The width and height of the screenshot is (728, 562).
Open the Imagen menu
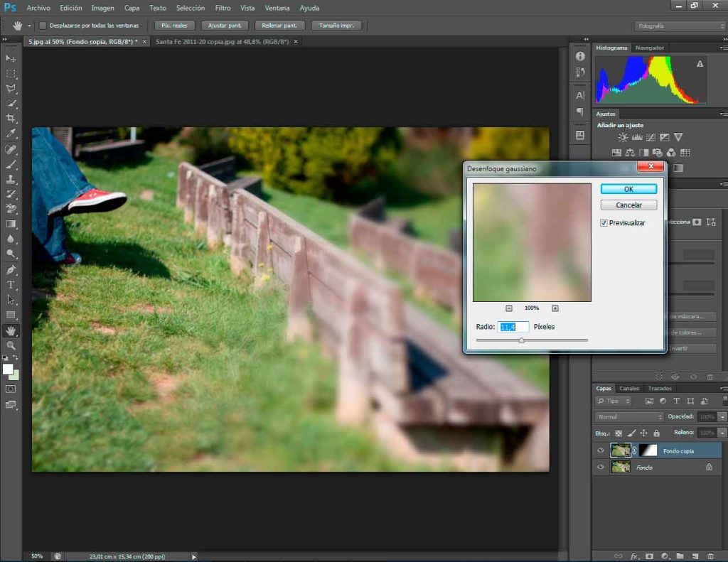(x=102, y=8)
